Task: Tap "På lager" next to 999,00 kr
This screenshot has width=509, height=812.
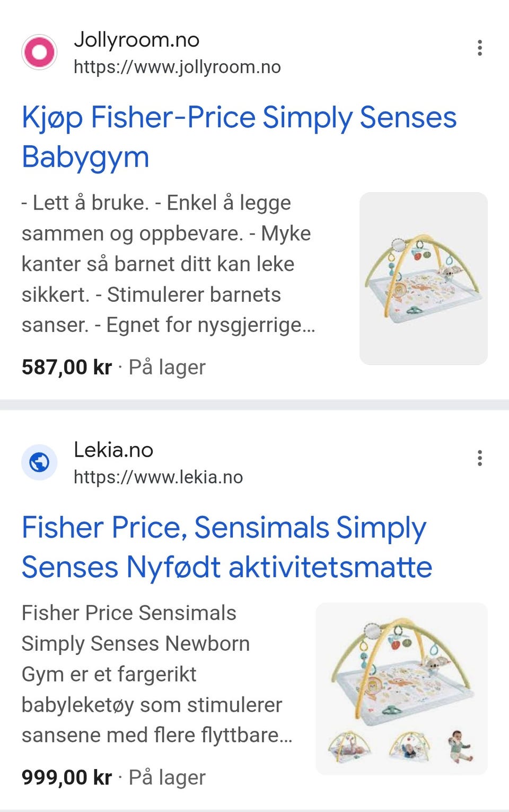Action: [x=167, y=778]
